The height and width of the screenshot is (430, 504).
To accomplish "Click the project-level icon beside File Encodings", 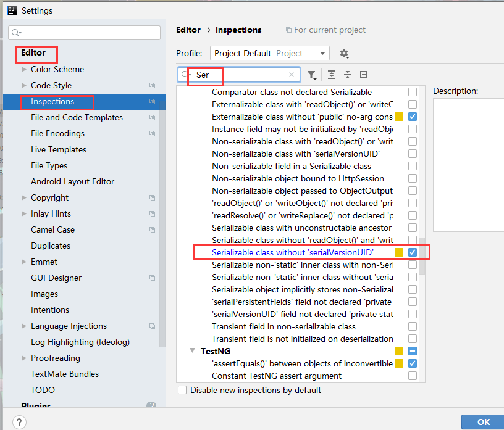I will [x=153, y=134].
